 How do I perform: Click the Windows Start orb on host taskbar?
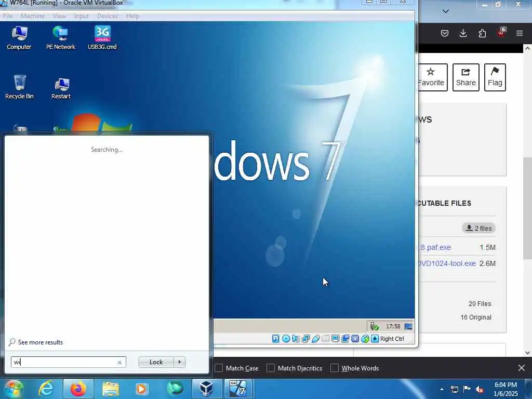(14, 389)
